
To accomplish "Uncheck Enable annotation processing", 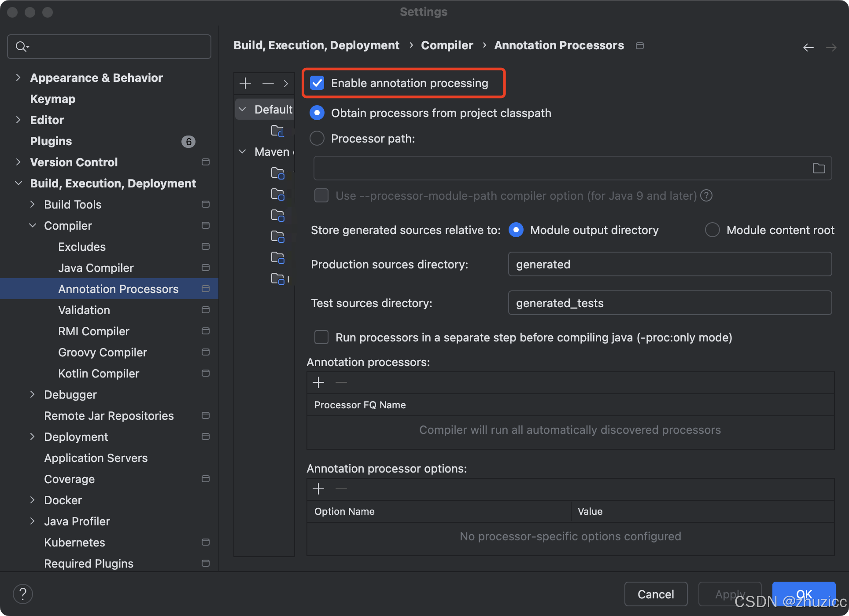I will [317, 83].
